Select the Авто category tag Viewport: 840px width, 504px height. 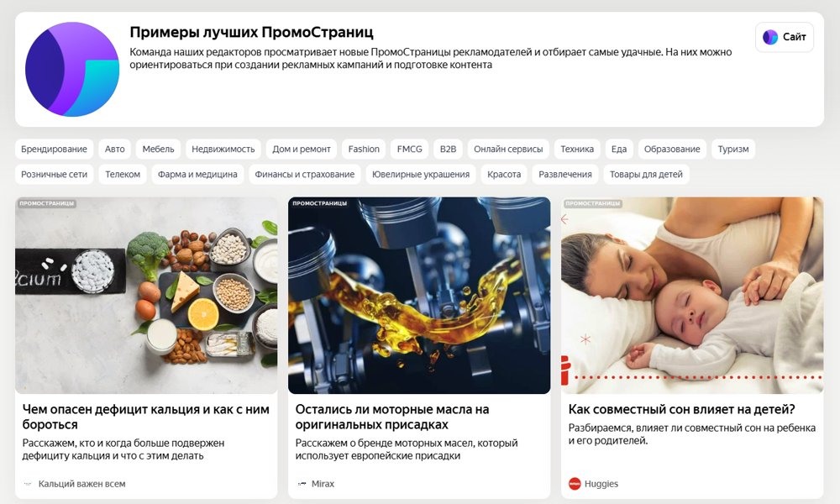click(114, 149)
